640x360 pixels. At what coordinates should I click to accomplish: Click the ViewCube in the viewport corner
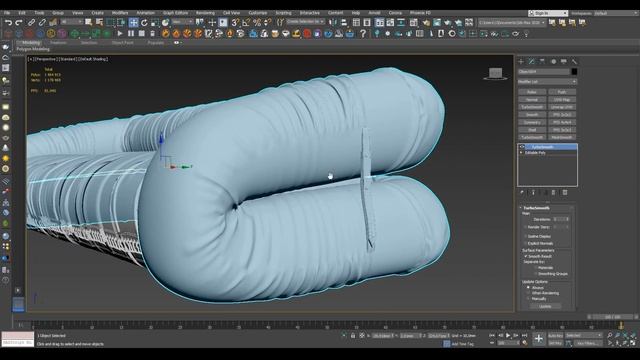pyautogui.click(x=496, y=73)
